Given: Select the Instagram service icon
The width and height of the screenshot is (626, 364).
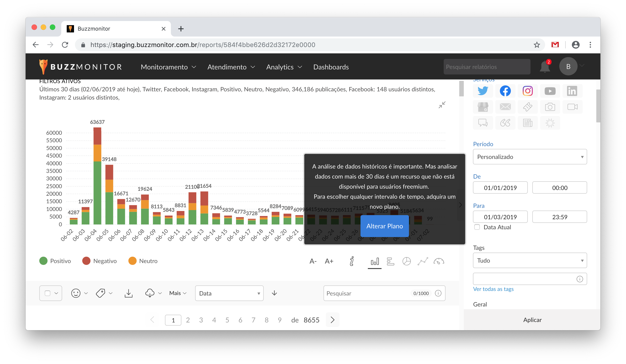Looking at the screenshot, I should tap(527, 91).
